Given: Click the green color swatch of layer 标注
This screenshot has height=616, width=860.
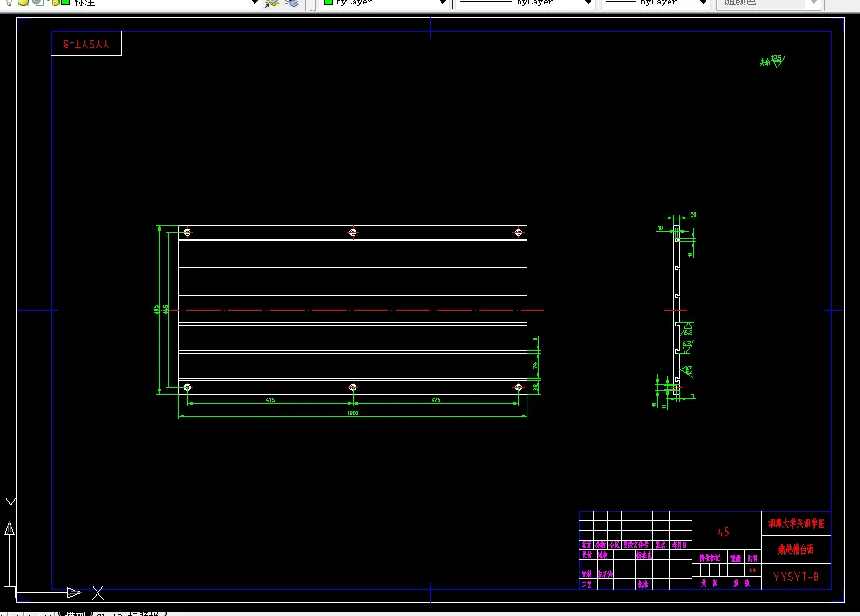Looking at the screenshot, I should click(x=66, y=3).
